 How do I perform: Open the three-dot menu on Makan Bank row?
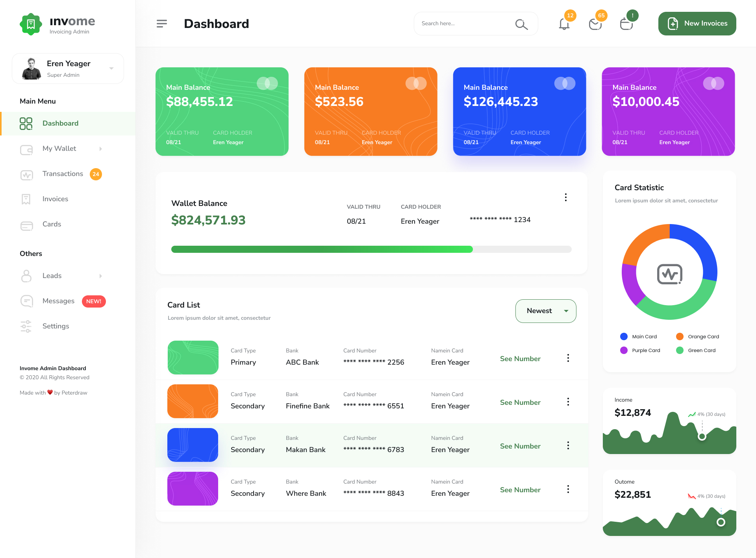coord(568,445)
